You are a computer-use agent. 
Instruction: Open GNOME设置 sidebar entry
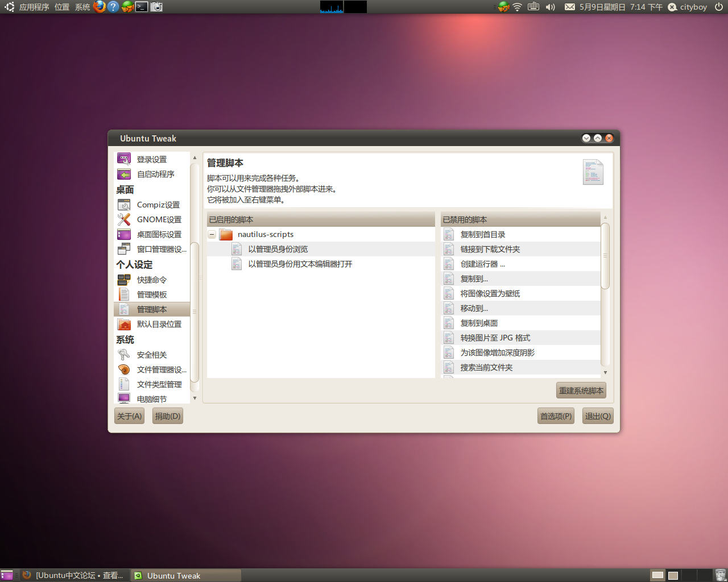[x=152, y=219]
